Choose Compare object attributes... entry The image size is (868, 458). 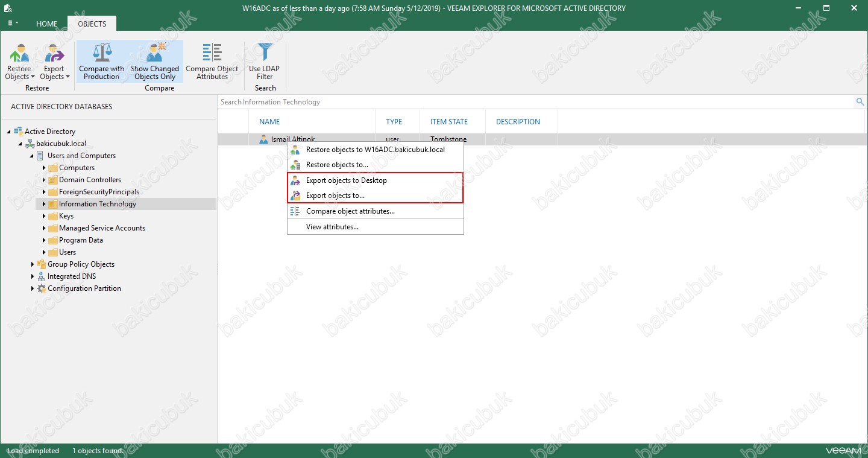pyautogui.click(x=376, y=211)
